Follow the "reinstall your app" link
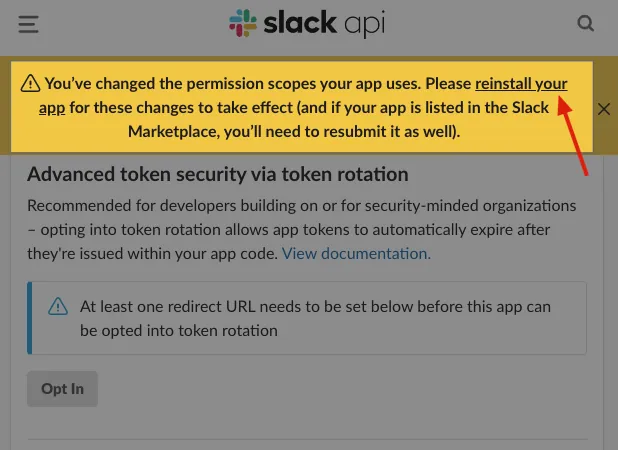The width and height of the screenshot is (618, 450). 520,84
